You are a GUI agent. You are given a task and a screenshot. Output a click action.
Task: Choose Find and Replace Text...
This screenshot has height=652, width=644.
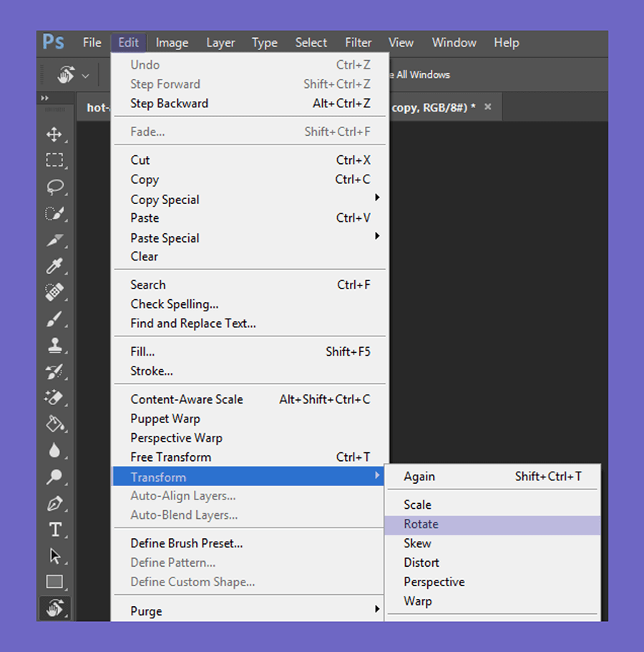coord(250,323)
